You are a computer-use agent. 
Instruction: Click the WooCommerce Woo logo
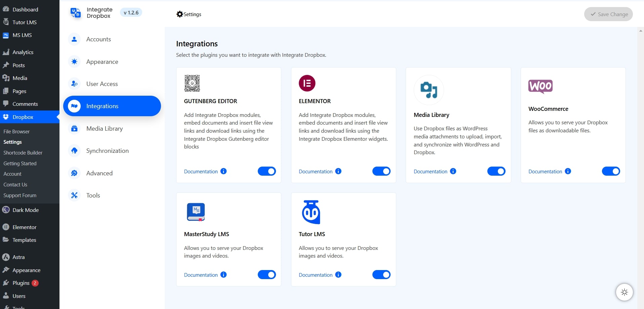pos(540,86)
